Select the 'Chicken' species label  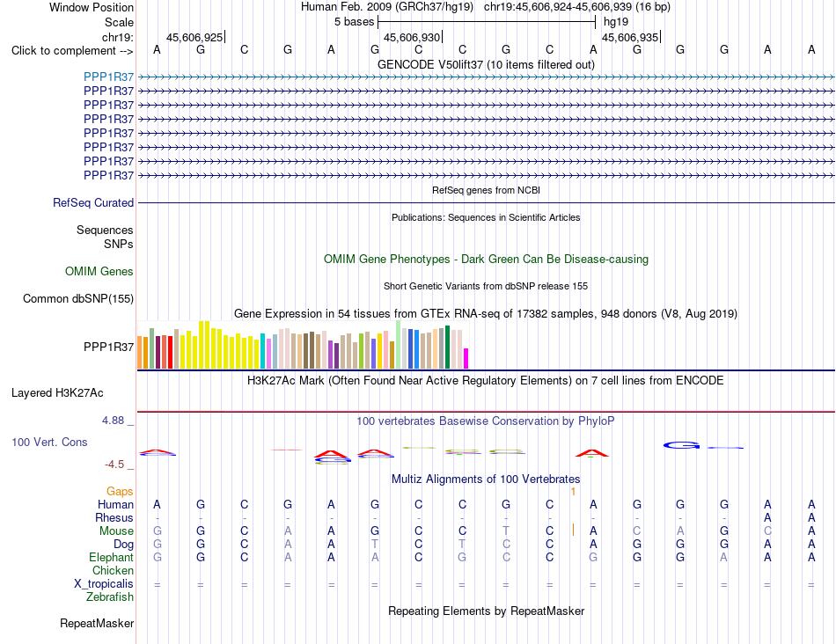point(113,570)
